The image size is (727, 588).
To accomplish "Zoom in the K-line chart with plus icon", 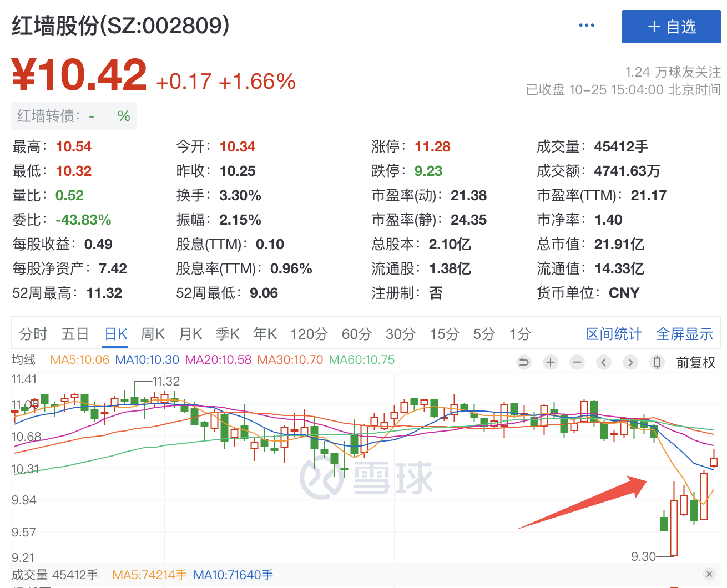I will pyautogui.click(x=550, y=363).
